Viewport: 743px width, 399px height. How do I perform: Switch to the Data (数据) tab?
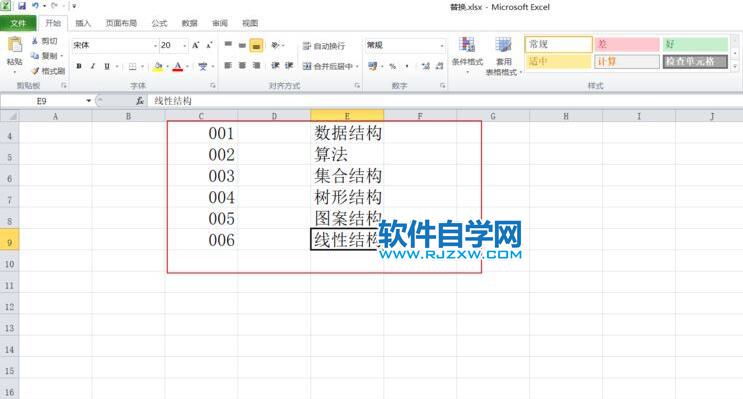coord(190,23)
